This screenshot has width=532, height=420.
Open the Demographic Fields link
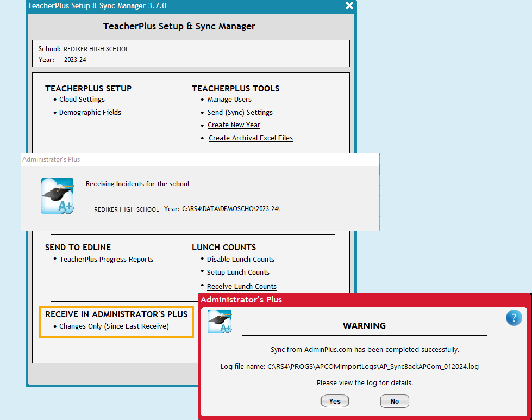pyautogui.click(x=90, y=112)
